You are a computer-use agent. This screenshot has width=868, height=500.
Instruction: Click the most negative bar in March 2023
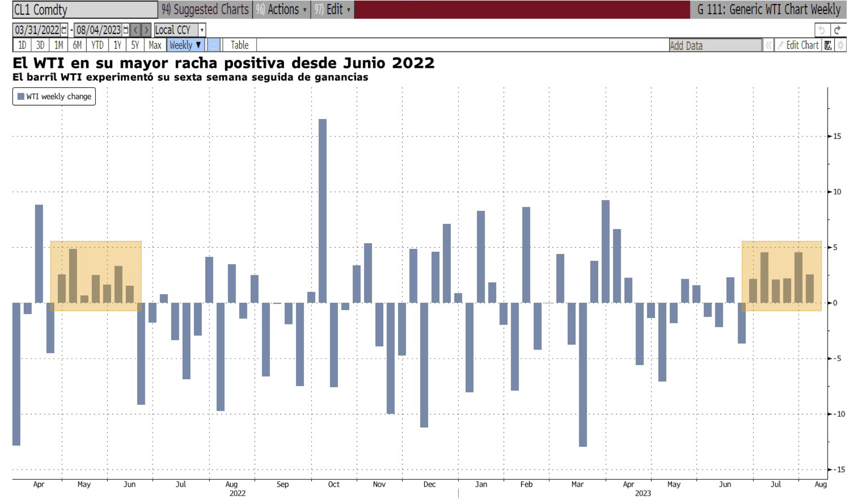(583, 374)
